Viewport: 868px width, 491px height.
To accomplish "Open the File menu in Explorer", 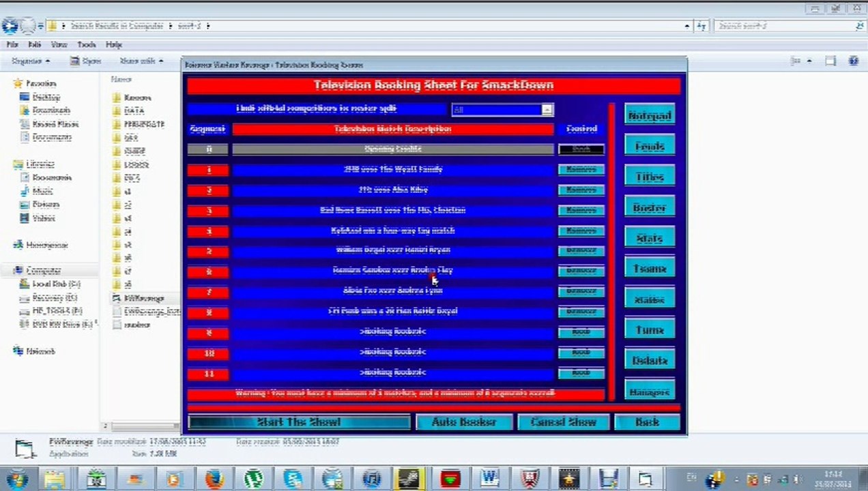I will tap(12, 44).
